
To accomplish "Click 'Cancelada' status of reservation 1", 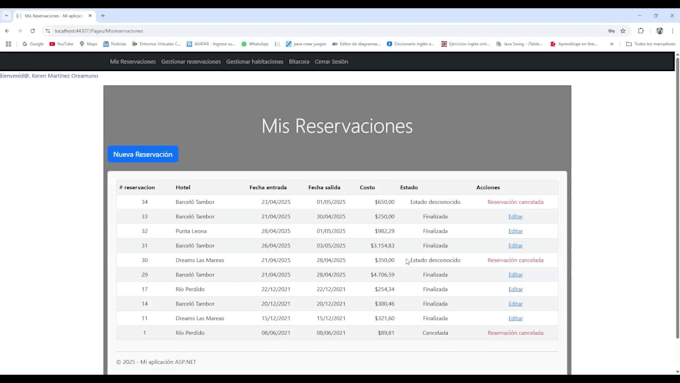I will point(435,333).
